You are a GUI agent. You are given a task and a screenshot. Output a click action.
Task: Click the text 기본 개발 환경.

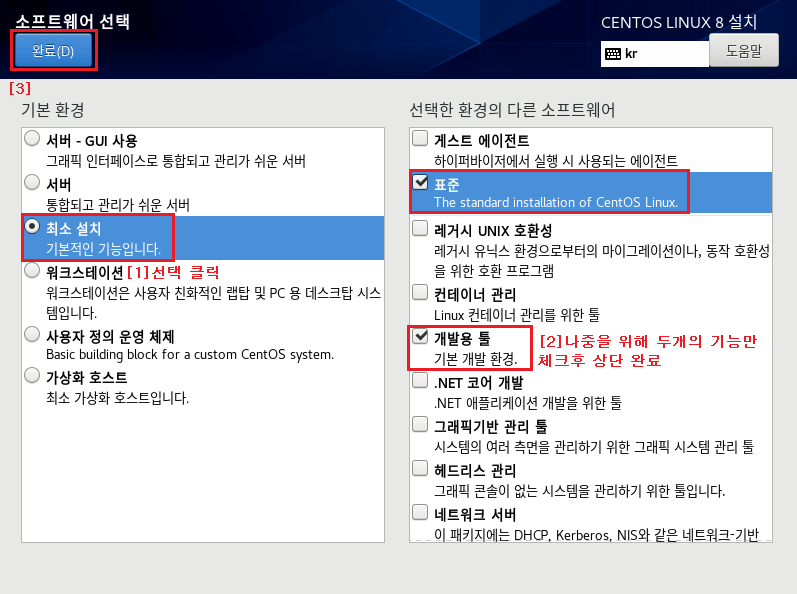[x=476, y=359]
